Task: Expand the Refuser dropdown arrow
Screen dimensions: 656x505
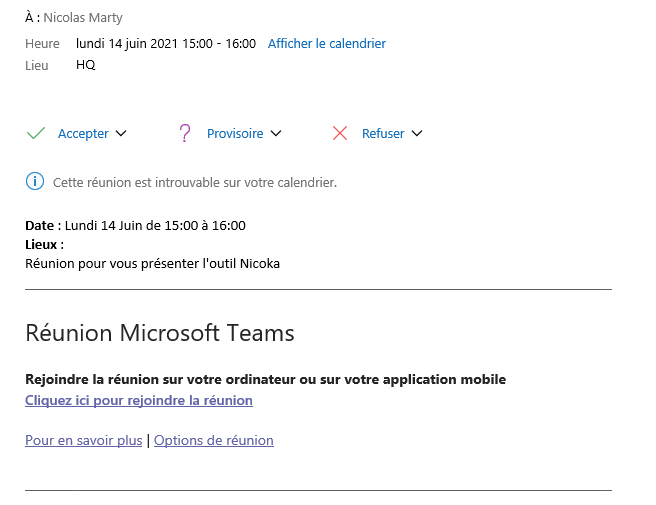Action: coord(417,133)
